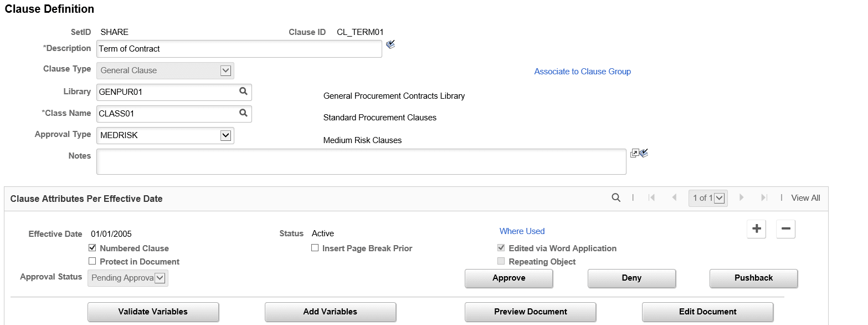
Task: Go to first row arrow in navigator
Action: coord(652,197)
